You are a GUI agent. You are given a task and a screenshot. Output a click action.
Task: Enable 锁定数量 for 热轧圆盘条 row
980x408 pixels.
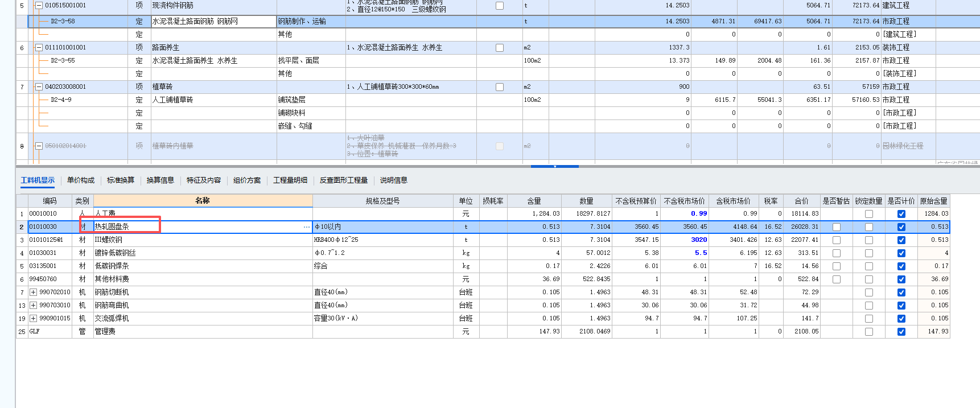point(869,227)
